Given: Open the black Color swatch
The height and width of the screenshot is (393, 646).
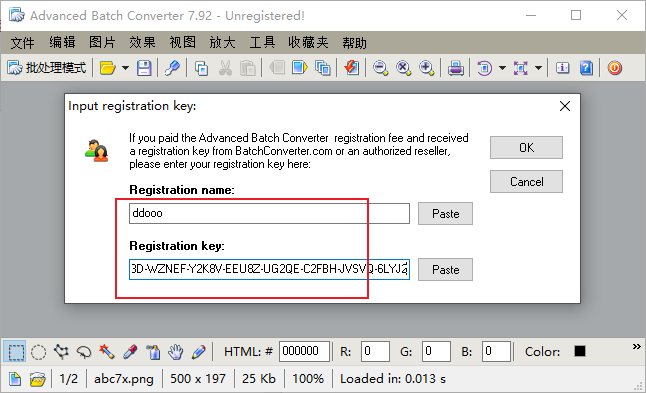Looking at the screenshot, I should pos(580,351).
